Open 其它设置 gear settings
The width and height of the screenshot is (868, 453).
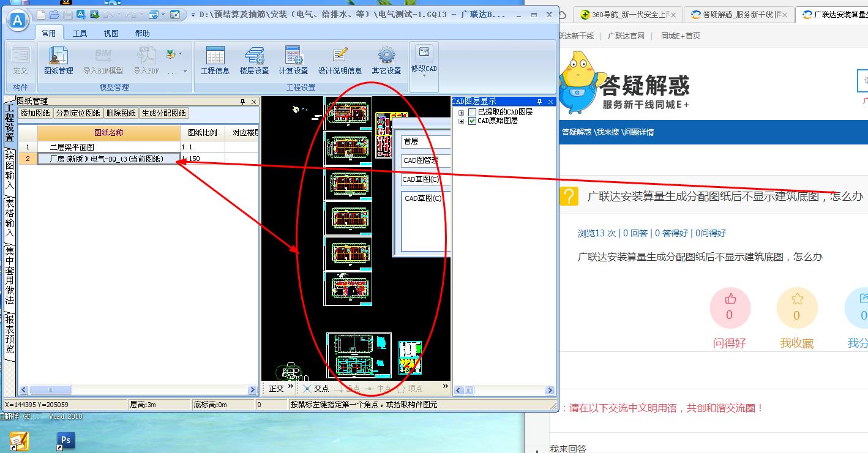pos(386,61)
